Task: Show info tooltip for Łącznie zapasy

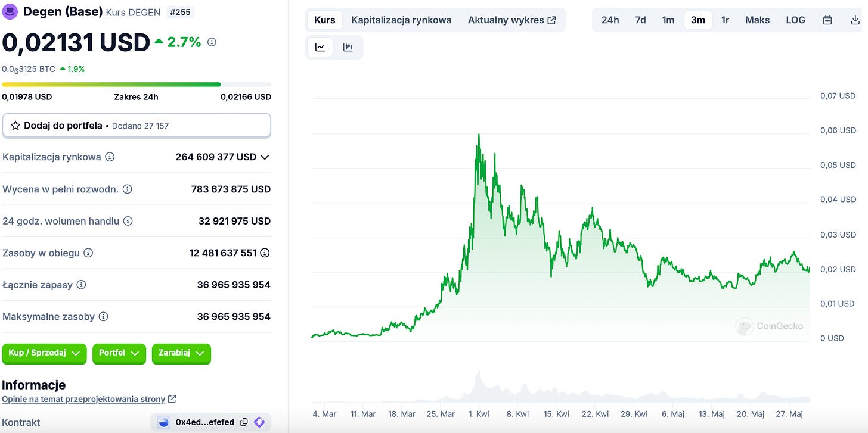Action: 81,285
